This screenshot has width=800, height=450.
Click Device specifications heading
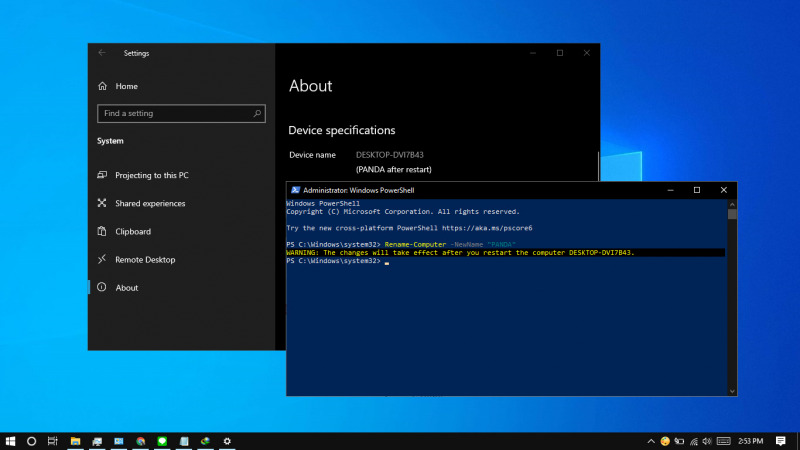(341, 130)
